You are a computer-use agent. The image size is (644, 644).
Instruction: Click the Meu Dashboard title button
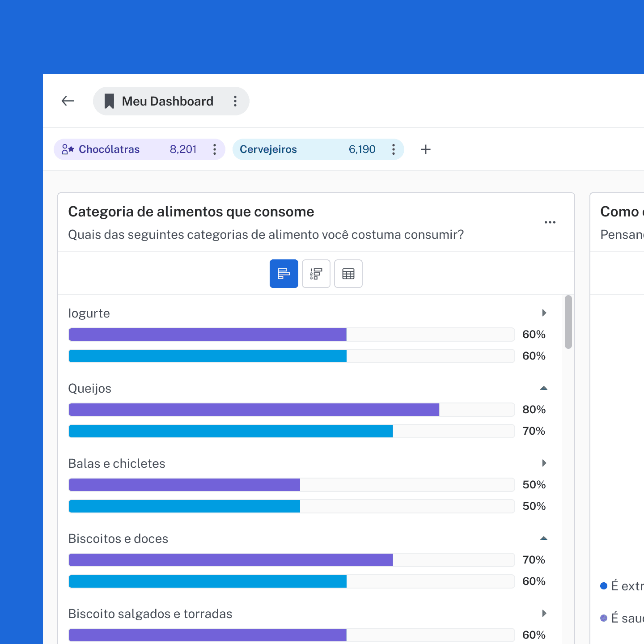[x=171, y=101]
